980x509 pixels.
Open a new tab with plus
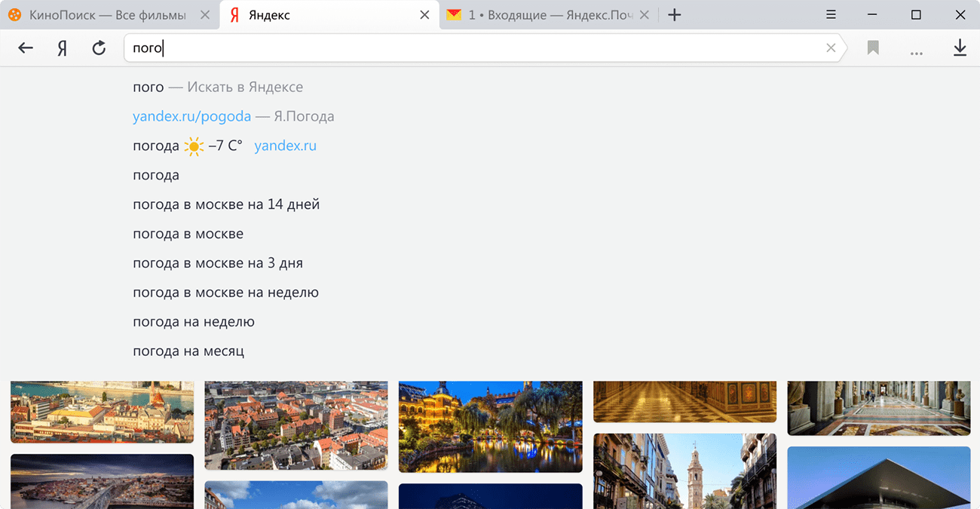[675, 15]
